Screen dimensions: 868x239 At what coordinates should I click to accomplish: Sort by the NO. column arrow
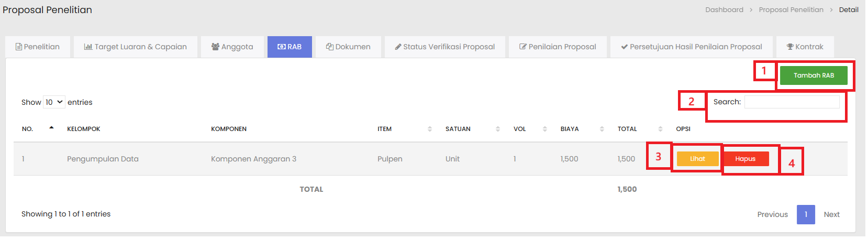[51, 128]
